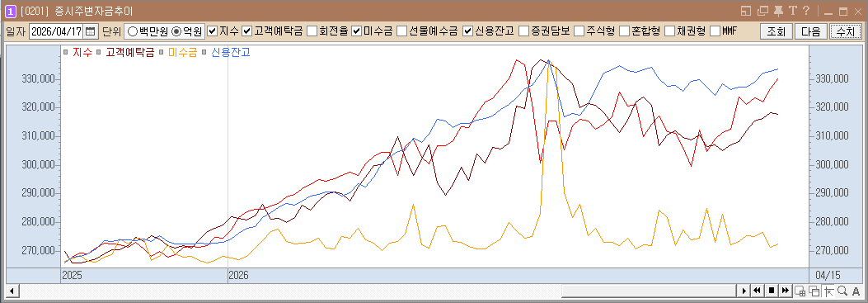Click the window title 증시주변자금추이
The height and width of the screenshot is (303, 868).
[x=93, y=11]
